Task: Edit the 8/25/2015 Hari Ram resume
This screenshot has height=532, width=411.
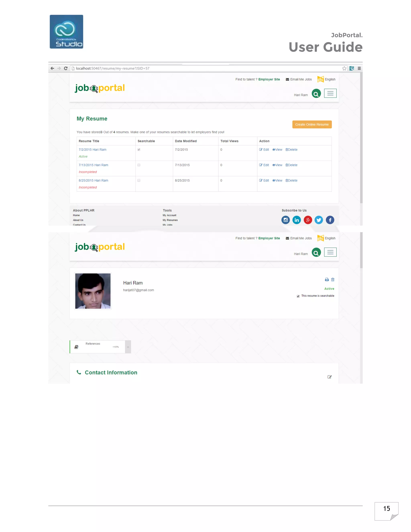Action: click(x=264, y=180)
